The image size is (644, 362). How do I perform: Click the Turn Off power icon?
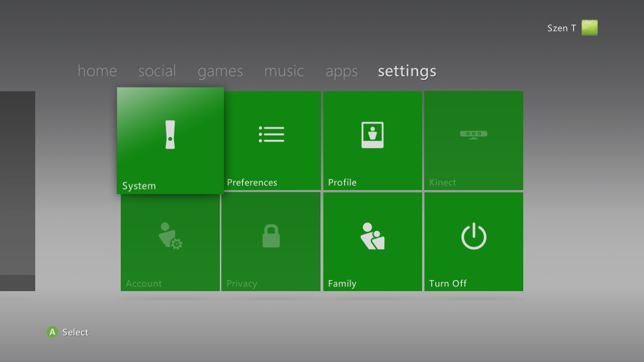(474, 236)
